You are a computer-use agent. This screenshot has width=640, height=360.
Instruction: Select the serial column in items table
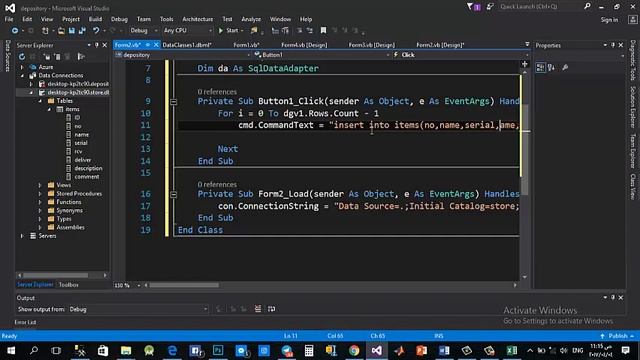click(x=81, y=143)
